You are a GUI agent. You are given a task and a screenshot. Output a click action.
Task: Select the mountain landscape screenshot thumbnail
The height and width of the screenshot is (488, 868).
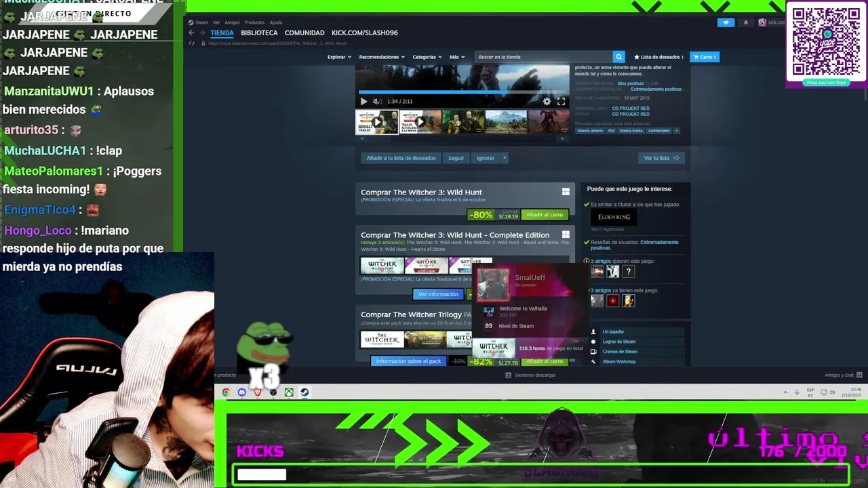[505, 122]
